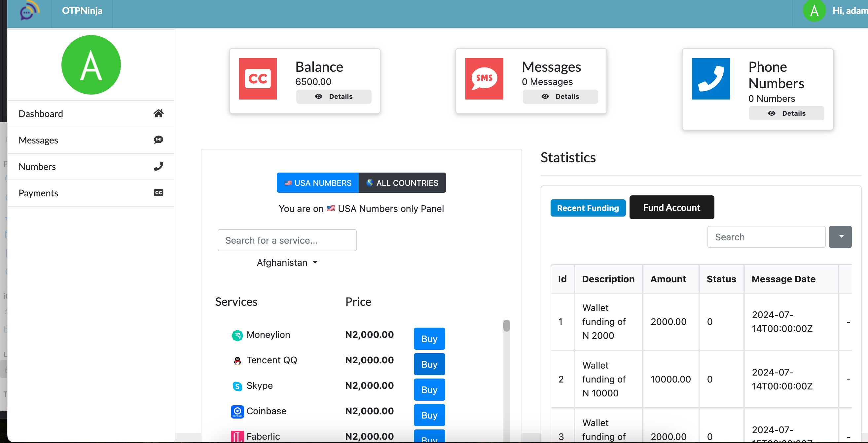Click the Statistics heading
Viewport: 868px width, 443px height.
[568, 158]
